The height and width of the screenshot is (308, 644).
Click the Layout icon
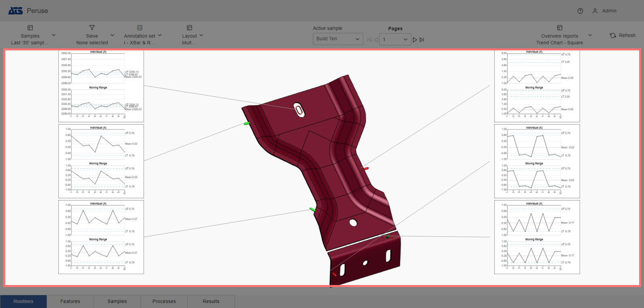[189, 28]
